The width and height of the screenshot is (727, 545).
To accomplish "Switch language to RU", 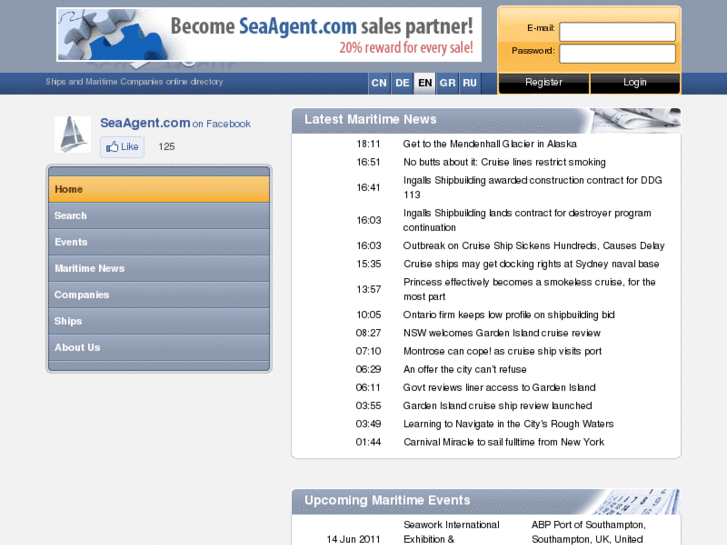I will (470, 83).
